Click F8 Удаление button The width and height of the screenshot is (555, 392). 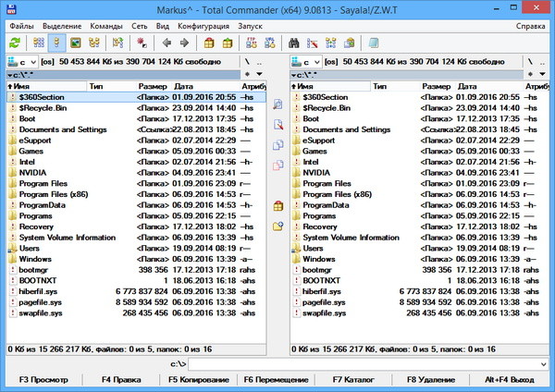point(431,380)
